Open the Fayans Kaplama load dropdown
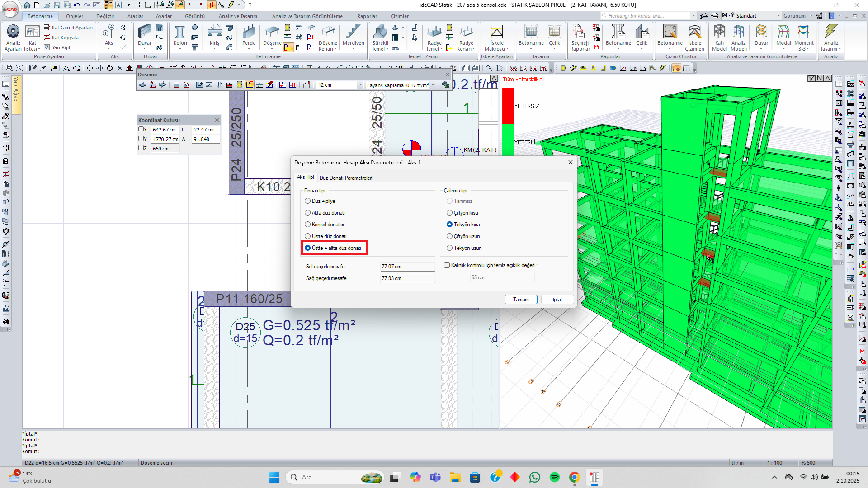This screenshot has width=868, height=488. [433, 85]
